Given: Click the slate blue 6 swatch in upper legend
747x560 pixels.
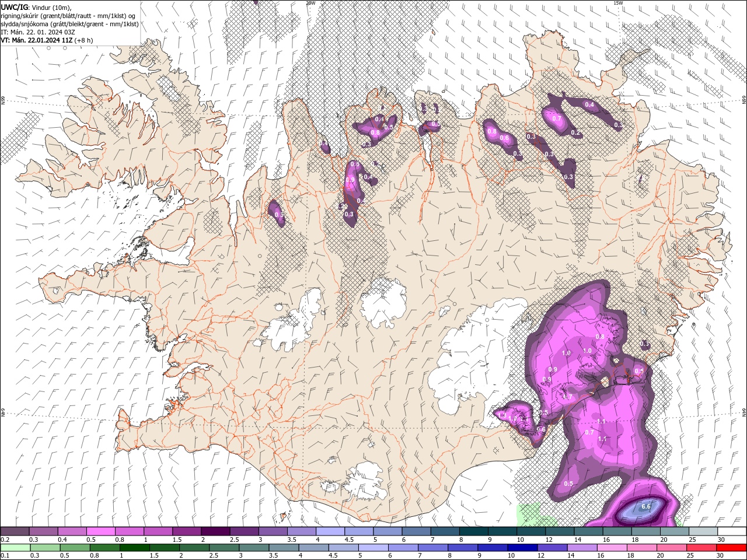Looking at the screenshot, I should pos(416,531).
